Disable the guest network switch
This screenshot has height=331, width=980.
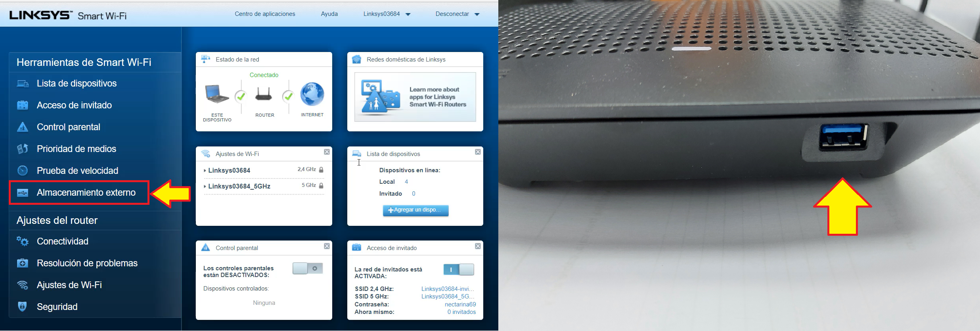(x=458, y=269)
